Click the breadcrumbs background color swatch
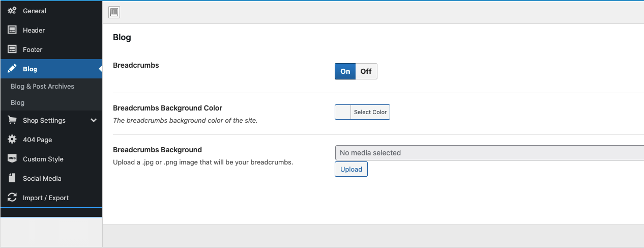 343,112
